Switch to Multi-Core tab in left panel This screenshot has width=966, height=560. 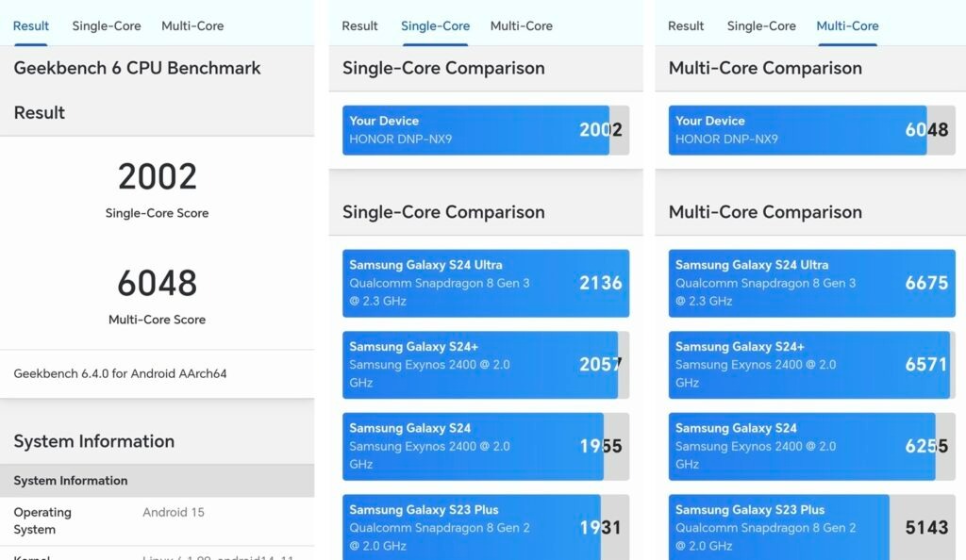(192, 25)
